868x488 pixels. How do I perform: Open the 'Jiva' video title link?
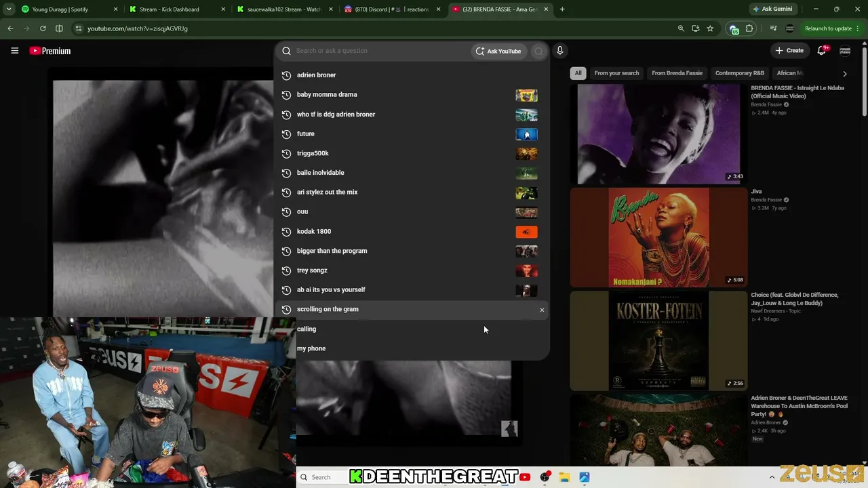tap(756, 192)
